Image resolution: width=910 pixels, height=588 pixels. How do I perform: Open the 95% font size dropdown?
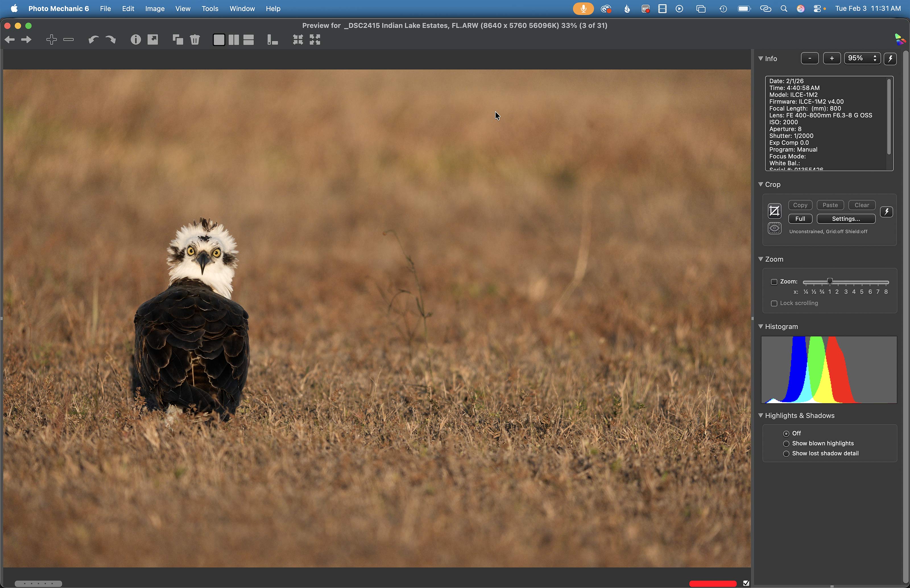pyautogui.click(x=862, y=59)
